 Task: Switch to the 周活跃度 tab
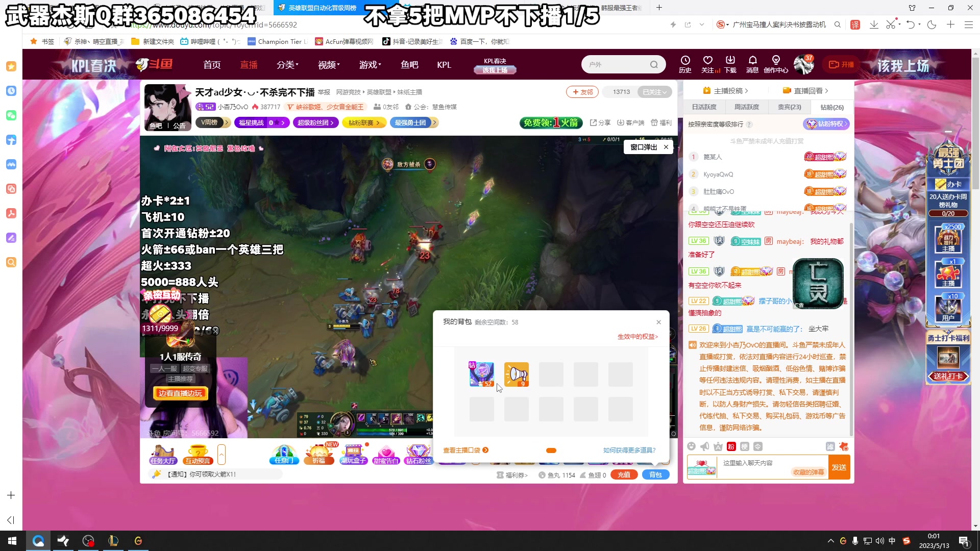point(747,107)
